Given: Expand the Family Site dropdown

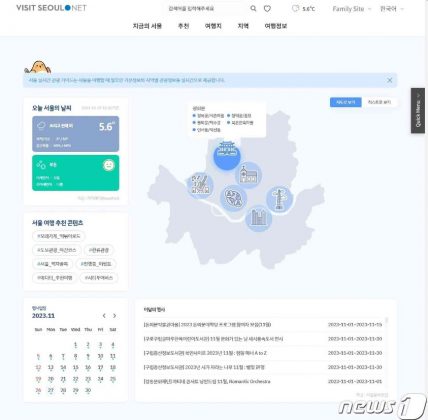Looking at the screenshot, I should [x=351, y=9].
